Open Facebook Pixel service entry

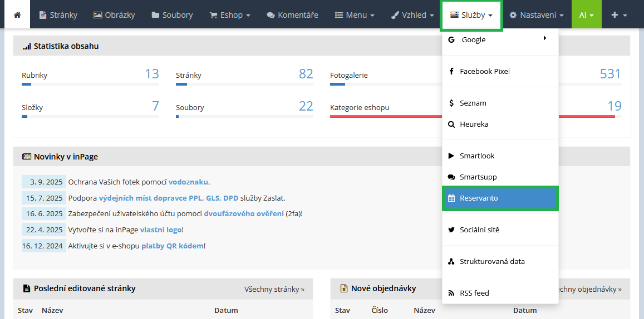tap(484, 71)
